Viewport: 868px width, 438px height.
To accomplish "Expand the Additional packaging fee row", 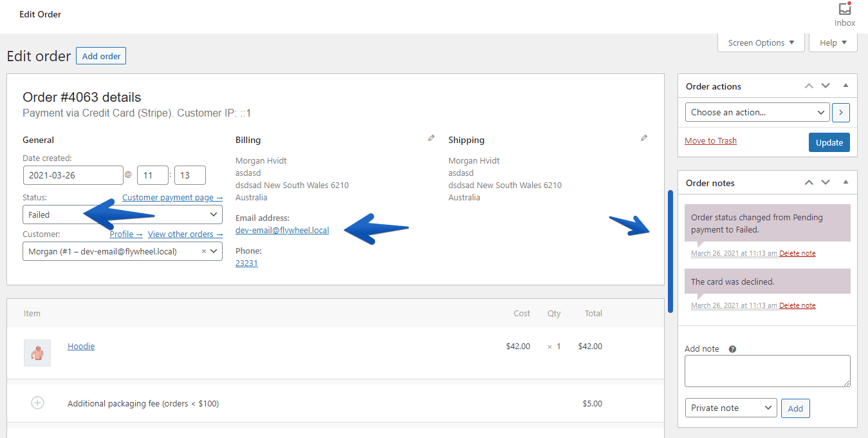I will tap(37, 403).
